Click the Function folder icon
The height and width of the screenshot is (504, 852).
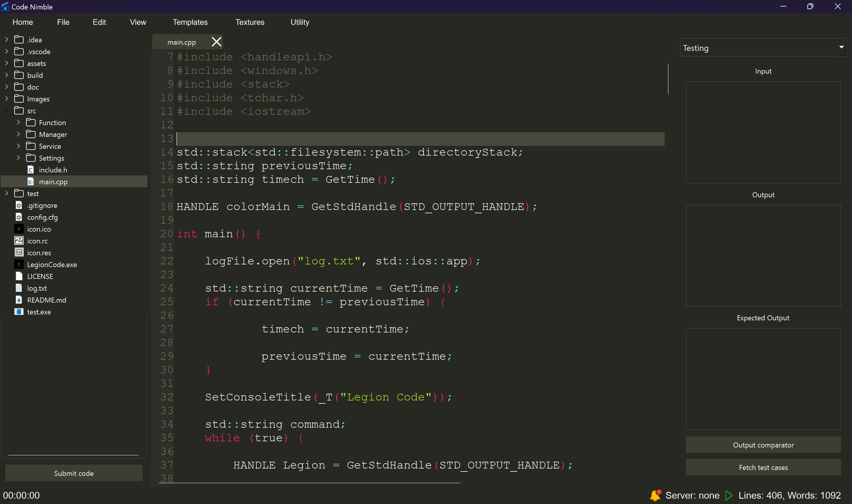31,122
